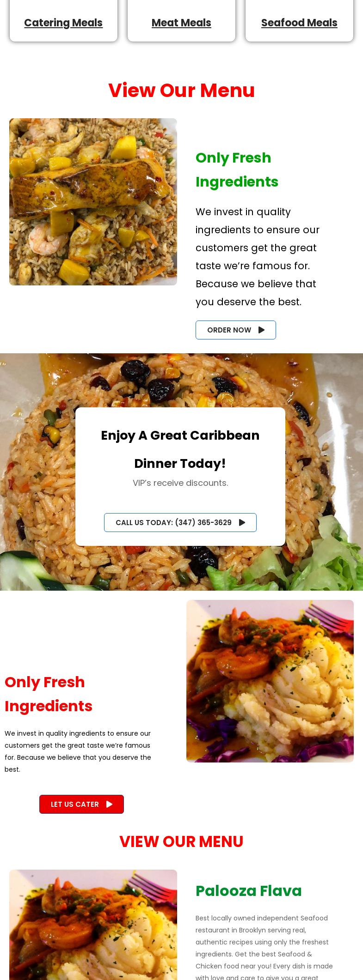Image resolution: width=363 pixels, height=980 pixels.
Task: Open salmon fried rice photo
Action: [93, 202]
